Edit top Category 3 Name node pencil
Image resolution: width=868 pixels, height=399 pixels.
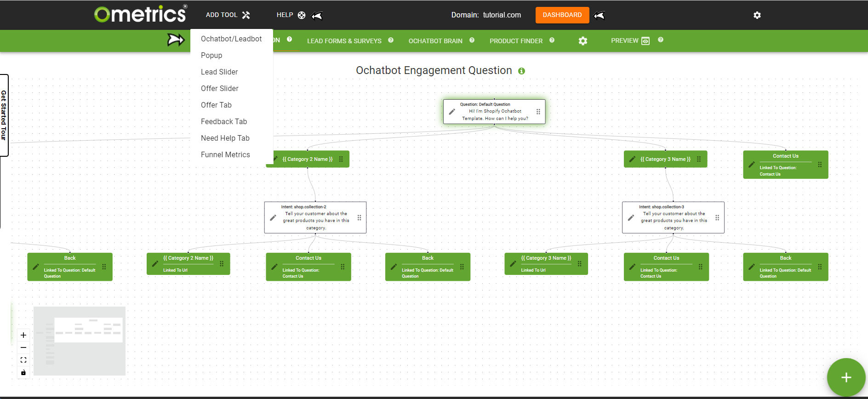[632, 159]
